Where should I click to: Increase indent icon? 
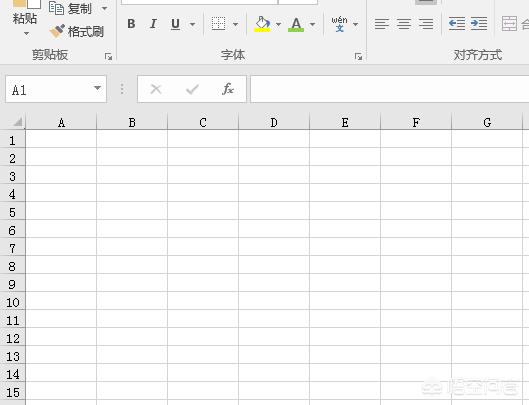click(x=479, y=24)
